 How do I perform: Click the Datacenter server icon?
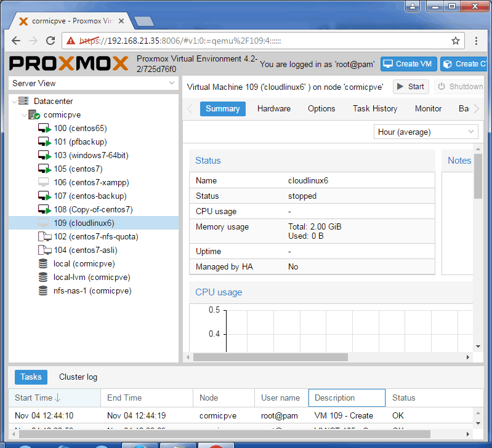(x=23, y=101)
